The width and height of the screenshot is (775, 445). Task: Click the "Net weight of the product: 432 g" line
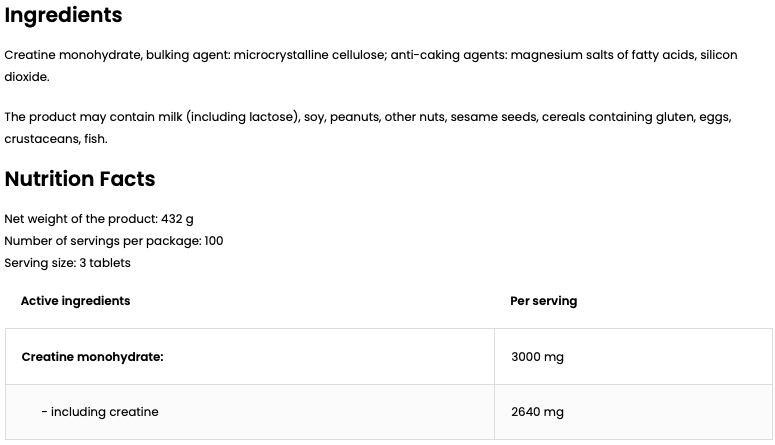(x=99, y=219)
